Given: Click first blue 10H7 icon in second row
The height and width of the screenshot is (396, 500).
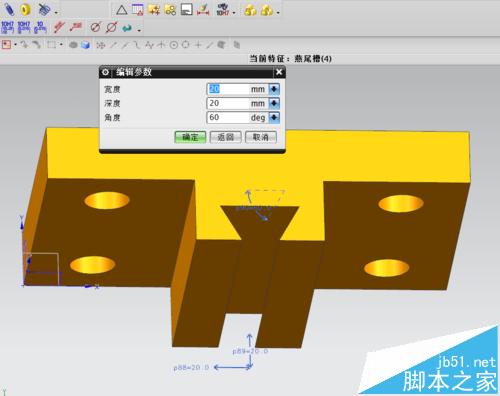Looking at the screenshot, I should click(7, 27).
